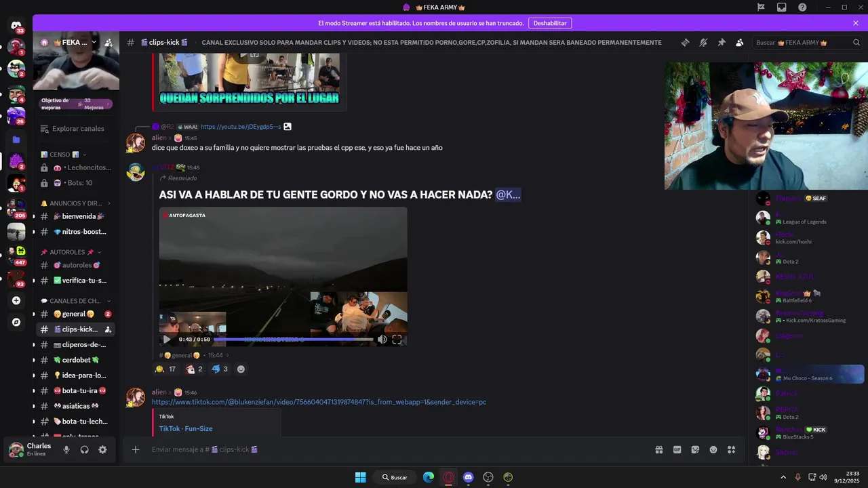Click the Windows Start button
The width and height of the screenshot is (868, 488).
point(360,477)
